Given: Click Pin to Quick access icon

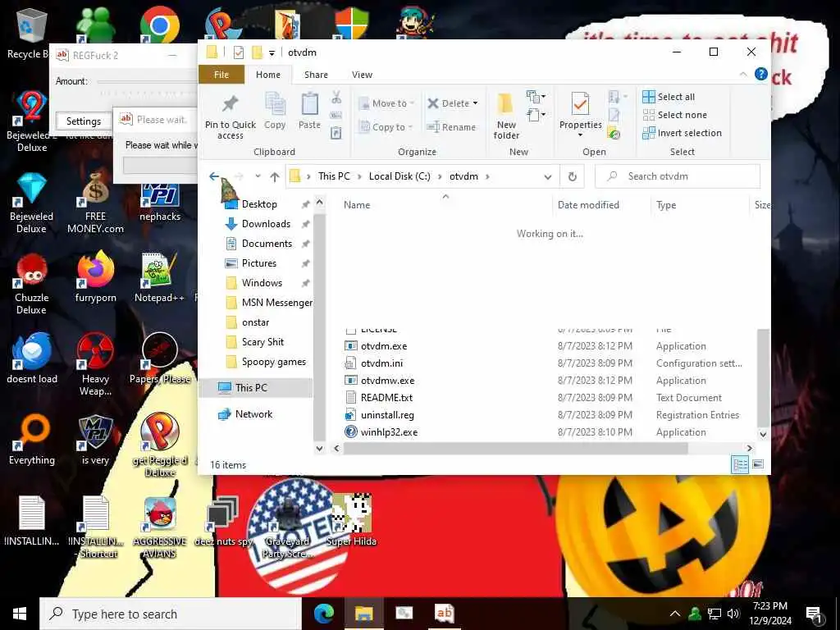Looking at the screenshot, I should 231,104.
